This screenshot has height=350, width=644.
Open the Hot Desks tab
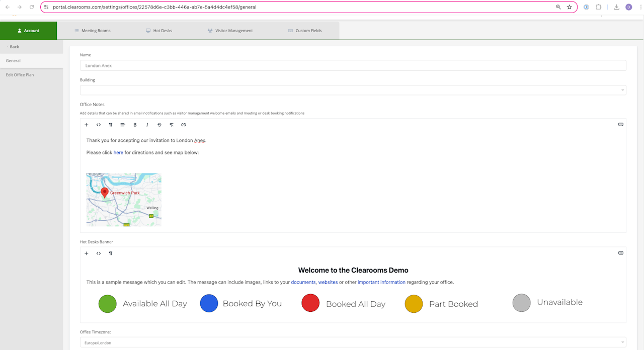[x=159, y=31]
